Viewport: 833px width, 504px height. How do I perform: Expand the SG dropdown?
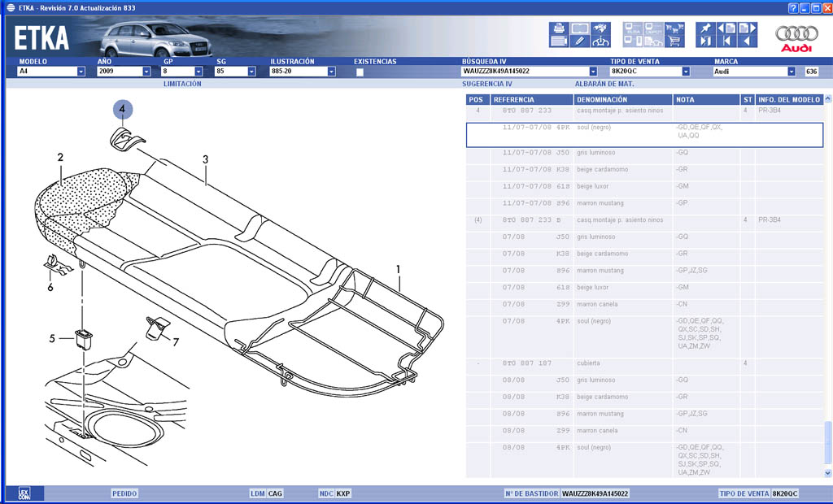click(251, 72)
